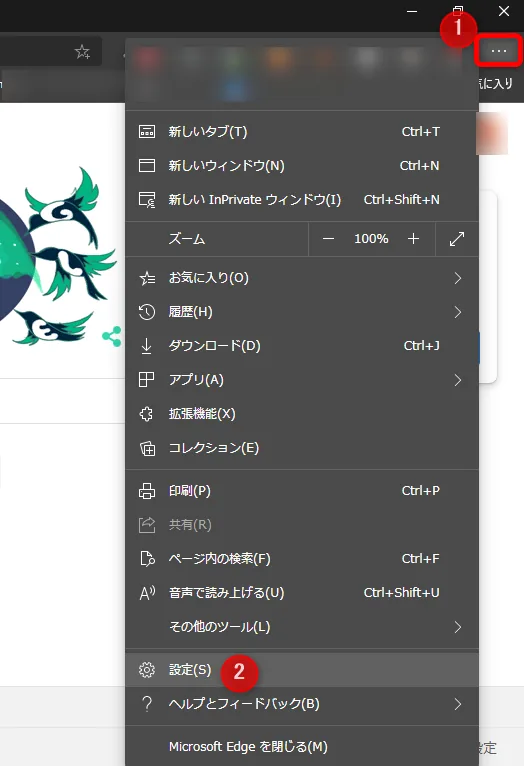
Task: Select 新しい InPrivate ウィンドウ(I) menu item
Action: [x=302, y=200]
